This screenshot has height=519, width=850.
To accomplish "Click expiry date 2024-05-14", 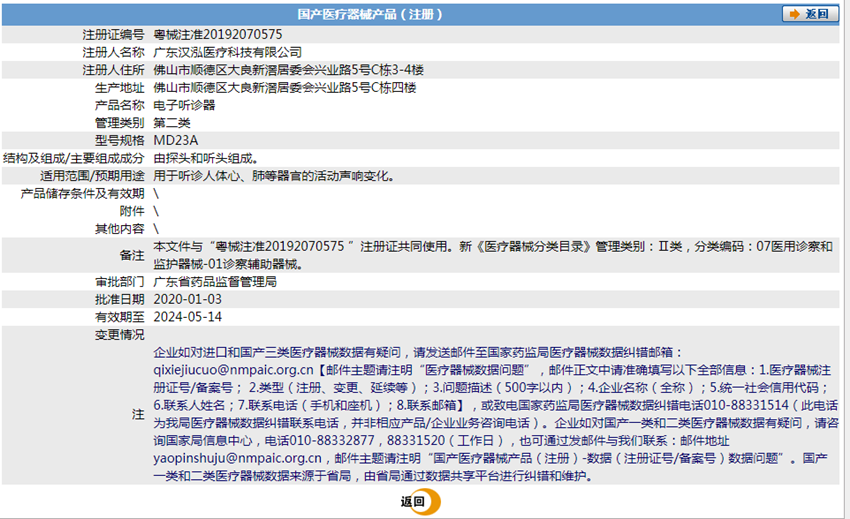I will click(x=188, y=317).
